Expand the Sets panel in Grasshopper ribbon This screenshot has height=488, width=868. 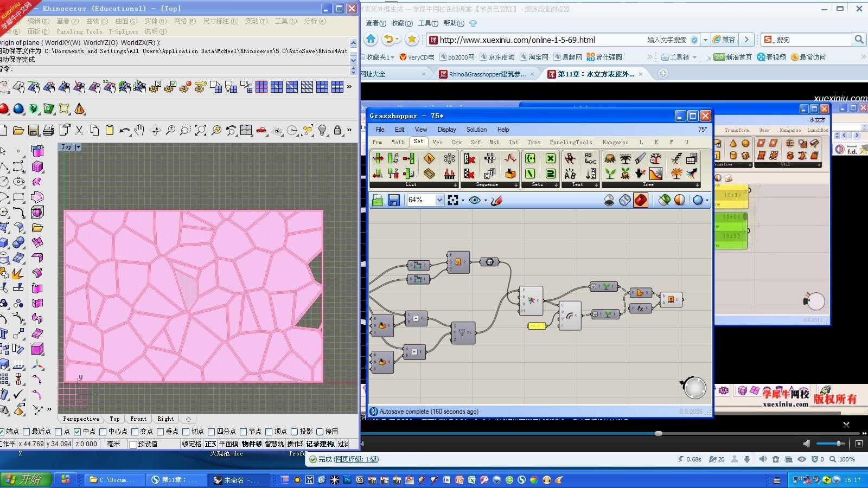coord(556,185)
